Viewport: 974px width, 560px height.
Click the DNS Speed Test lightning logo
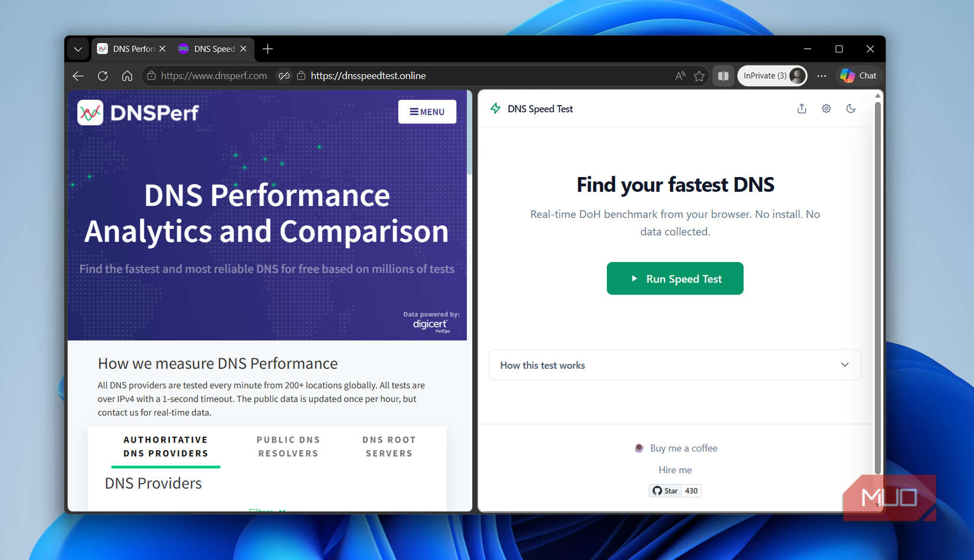tap(495, 109)
